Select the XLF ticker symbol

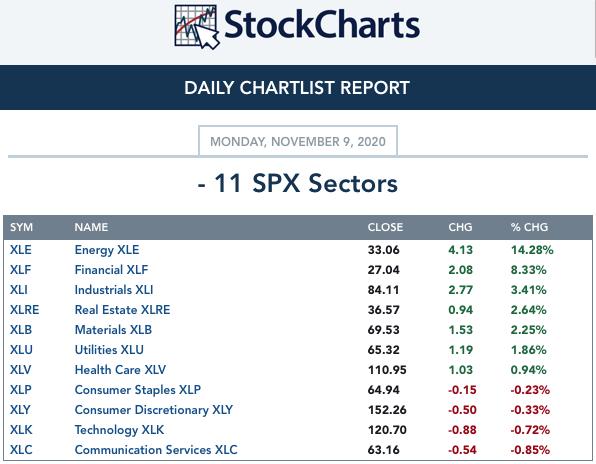pyautogui.click(x=20, y=270)
